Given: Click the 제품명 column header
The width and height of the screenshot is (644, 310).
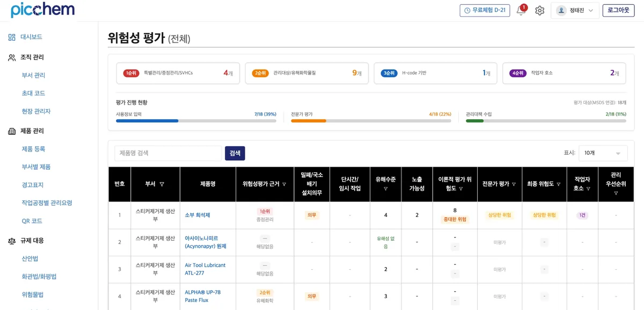Looking at the screenshot, I should click(208, 184).
